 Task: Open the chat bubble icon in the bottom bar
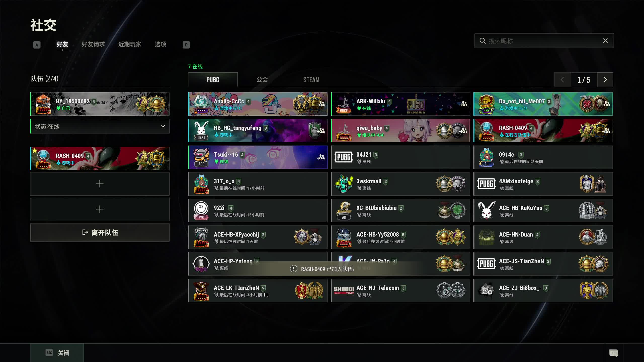(x=614, y=353)
